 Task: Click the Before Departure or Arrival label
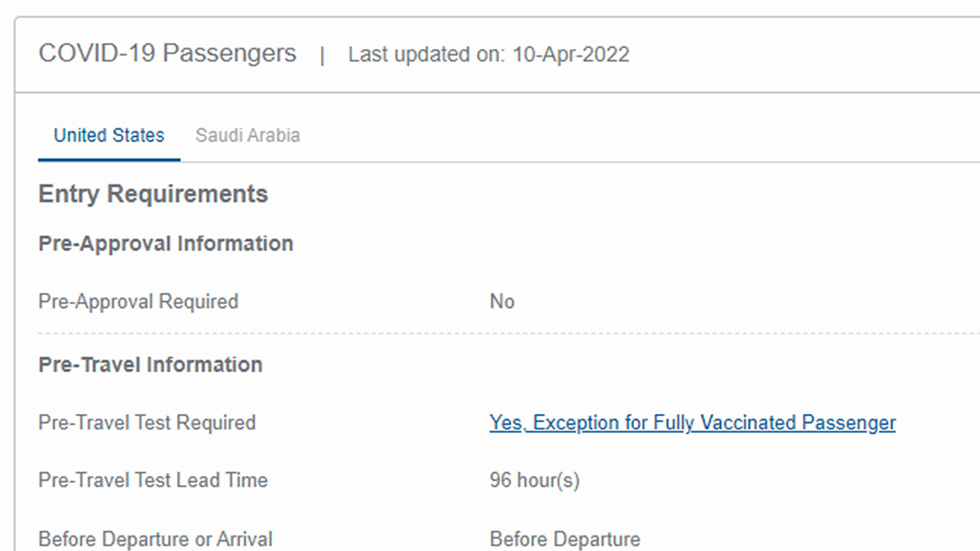(x=155, y=539)
